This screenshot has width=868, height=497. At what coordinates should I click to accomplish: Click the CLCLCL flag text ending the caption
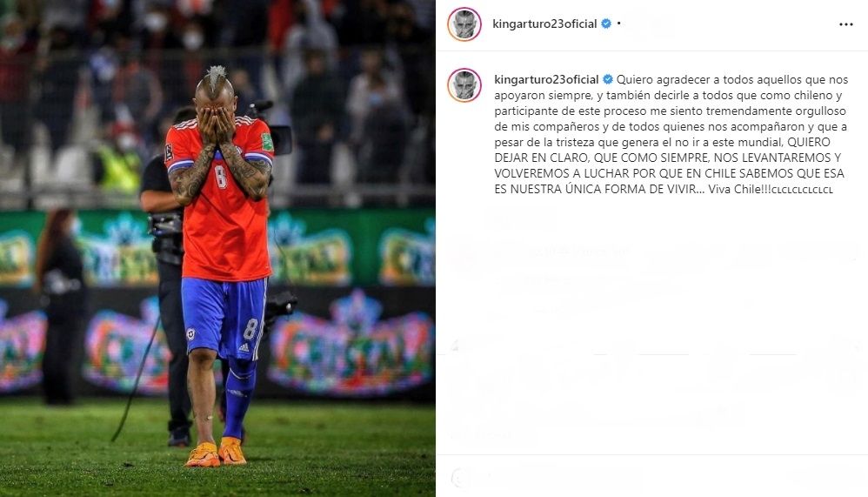pyautogui.click(x=802, y=190)
